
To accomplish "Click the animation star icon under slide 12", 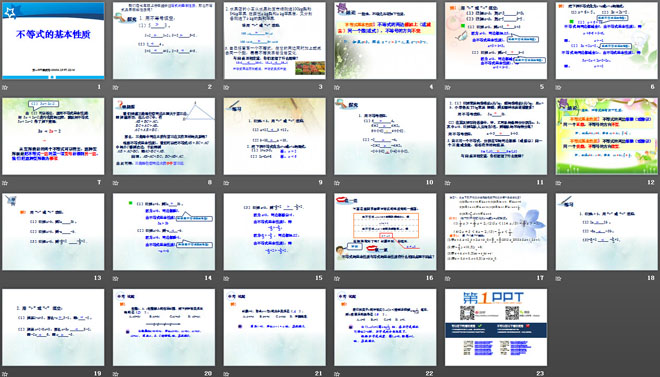I will point(559,183).
